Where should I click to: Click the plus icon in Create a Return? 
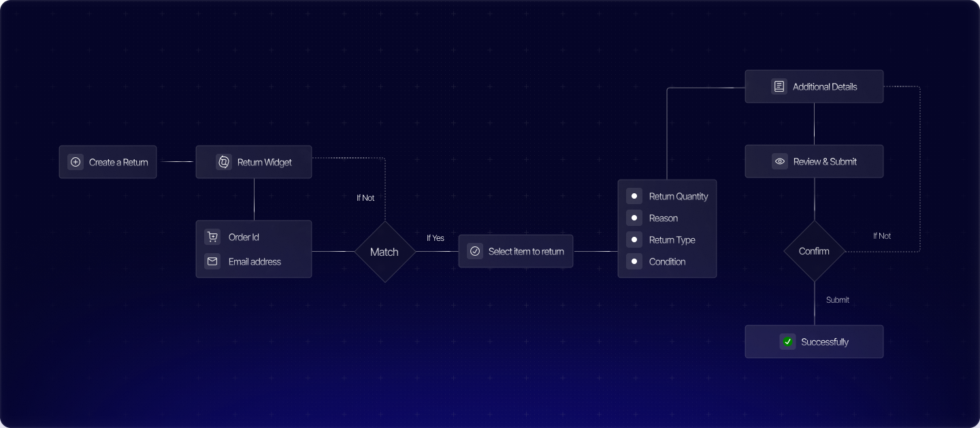(x=76, y=162)
